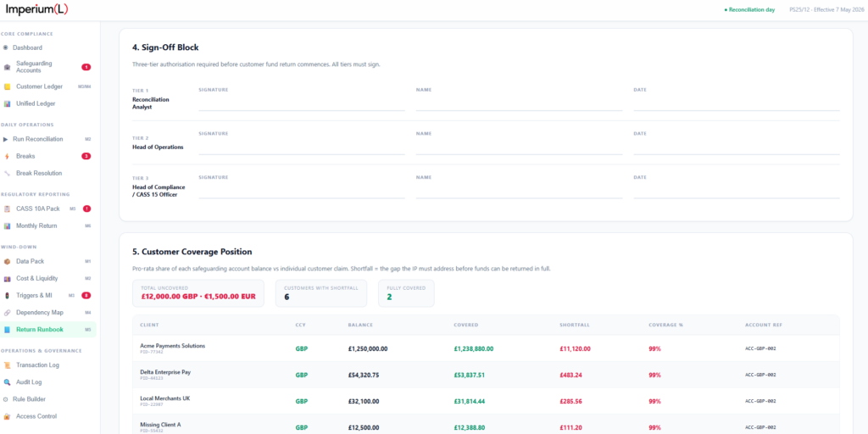This screenshot has height=434, width=868.
Task: Click the red badge on Safeguarding Accounts
Action: click(86, 67)
